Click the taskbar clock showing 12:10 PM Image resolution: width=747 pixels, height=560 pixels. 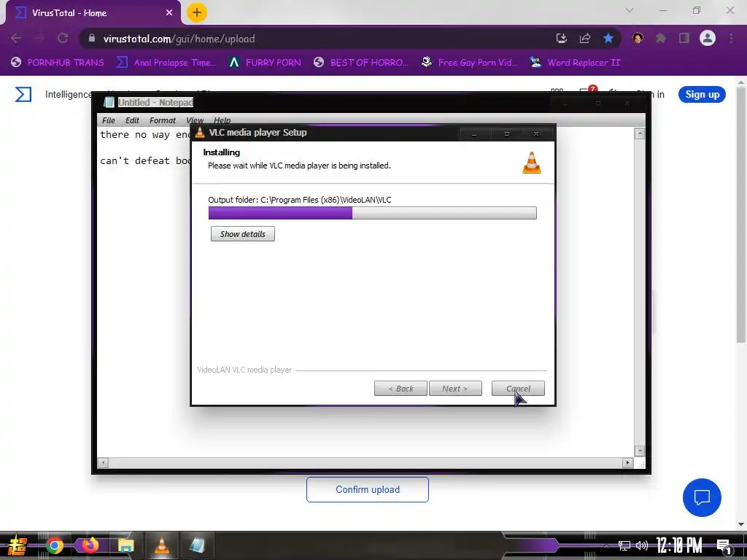[x=679, y=545]
